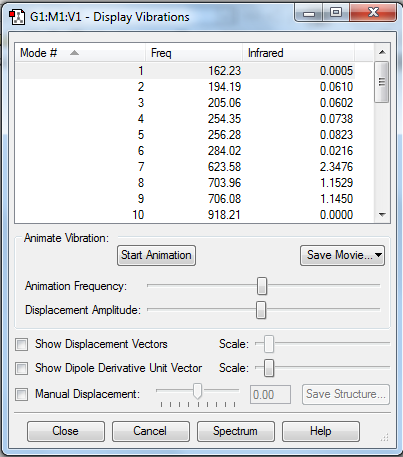403x457 pixels.
Task: Click the scroll up arrow of the mode list
Action: click(382, 52)
